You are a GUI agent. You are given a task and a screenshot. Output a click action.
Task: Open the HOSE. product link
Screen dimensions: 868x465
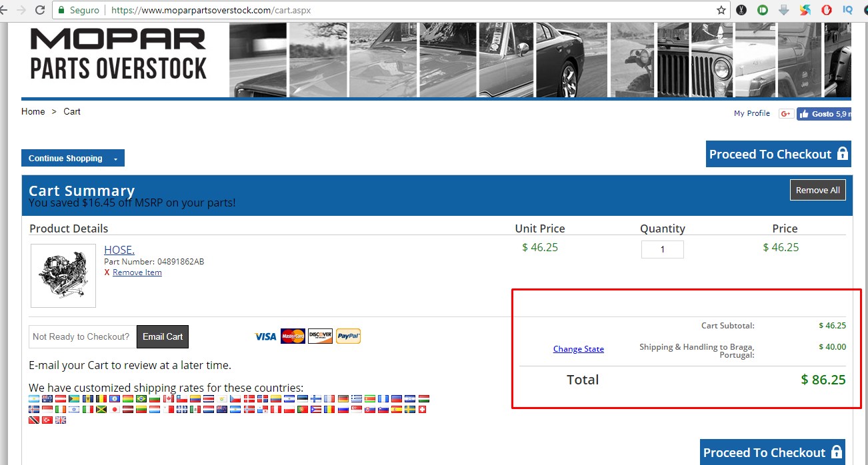point(119,250)
